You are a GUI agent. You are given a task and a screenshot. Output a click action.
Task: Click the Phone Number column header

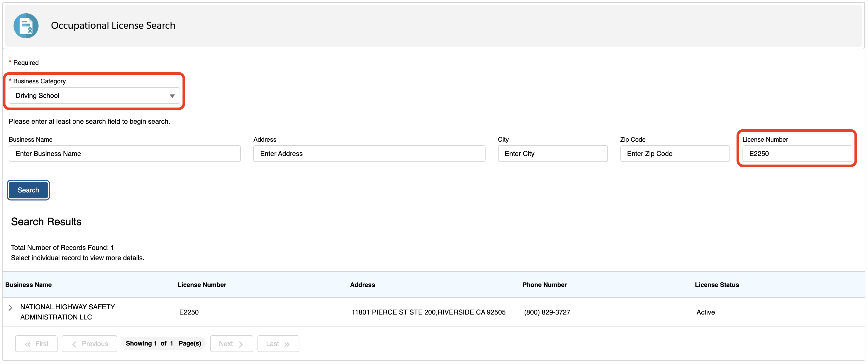click(x=545, y=285)
